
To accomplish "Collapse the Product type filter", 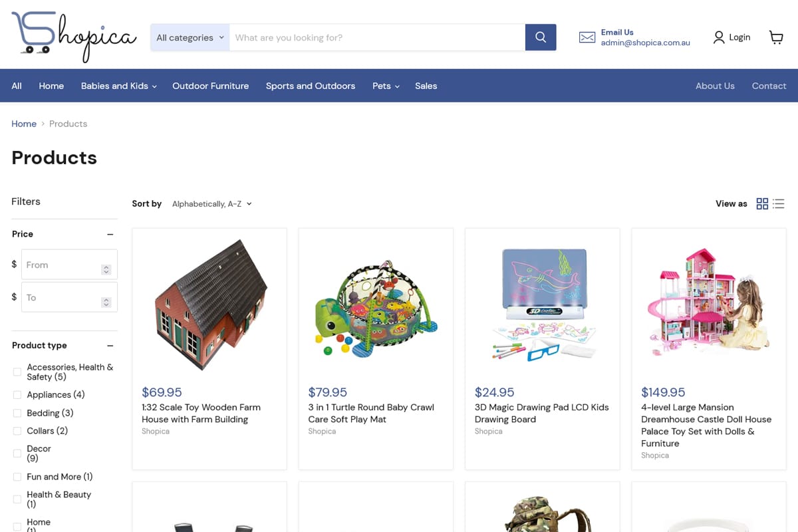I will click(x=110, y=346).
